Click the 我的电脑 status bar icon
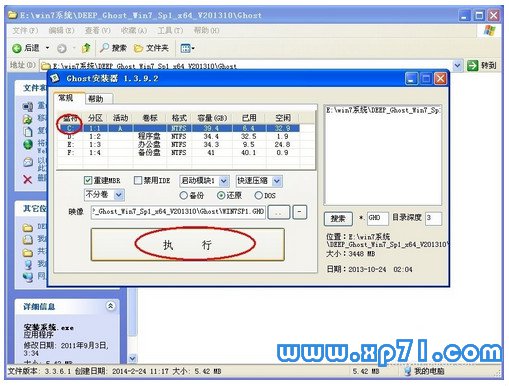This screenshot has height=386, width=509. [x=407, y=371]
